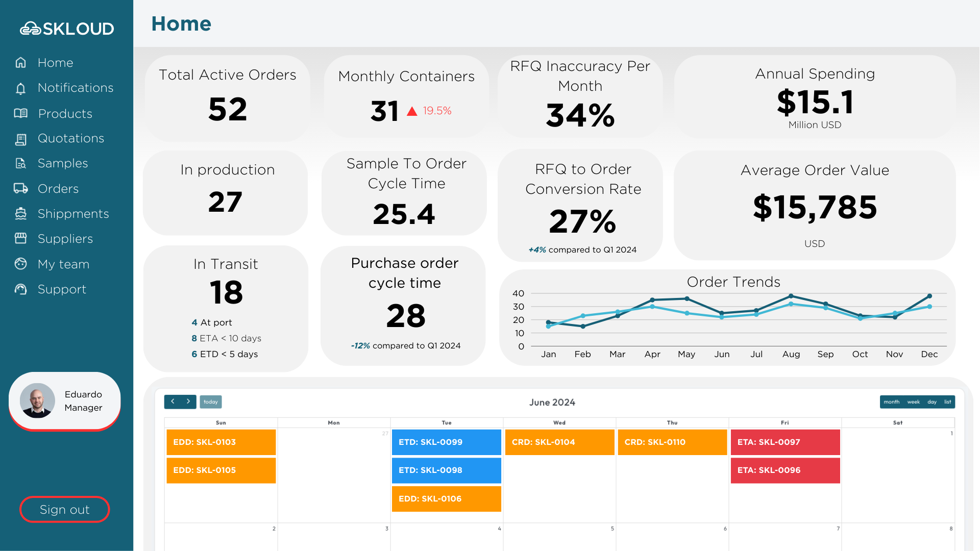The width and height of the screenshot is (980, 551).
Task: Open Home in sidebar menu
Action: click(55, 63)
